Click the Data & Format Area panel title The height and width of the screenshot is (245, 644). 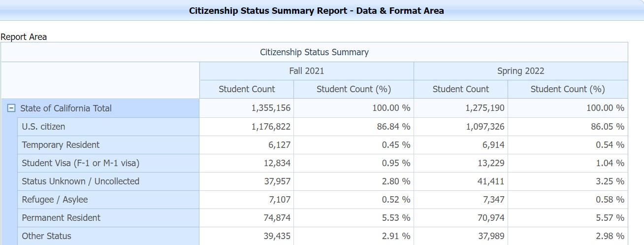pyautogui.click(x=317, y=10)
